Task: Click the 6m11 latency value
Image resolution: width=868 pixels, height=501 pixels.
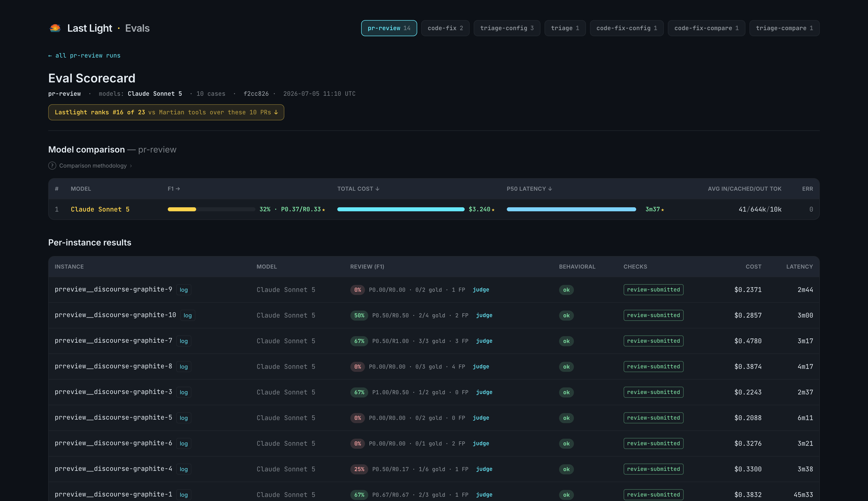Action: (805, 418)
